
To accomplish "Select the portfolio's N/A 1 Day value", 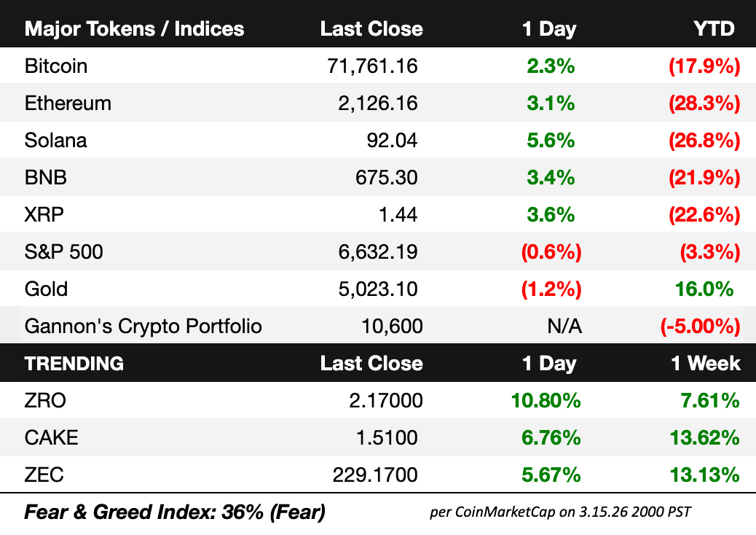I will click(564, 326).
